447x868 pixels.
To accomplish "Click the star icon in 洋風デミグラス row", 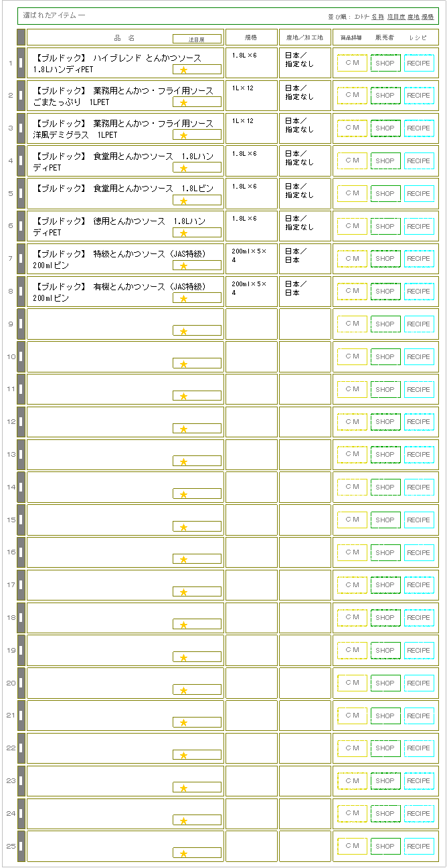I will [x=183, y=135].
